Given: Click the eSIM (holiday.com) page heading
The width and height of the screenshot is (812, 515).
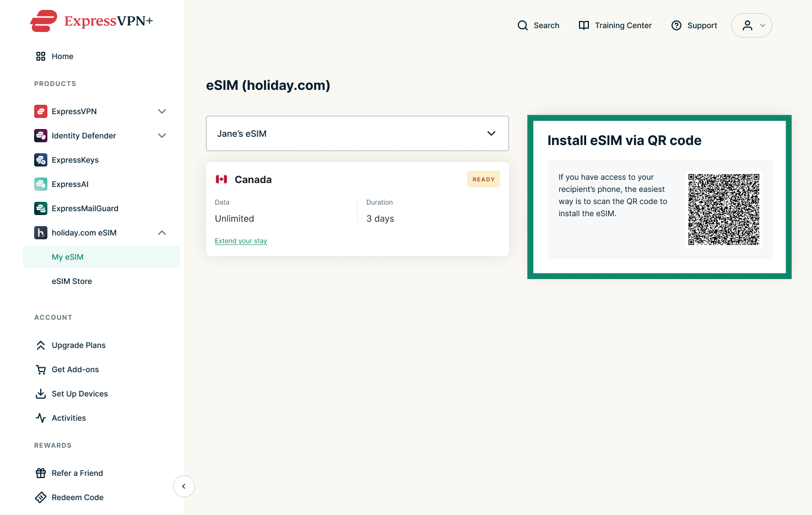Looking at the screenshot, I should pos(268,85).
